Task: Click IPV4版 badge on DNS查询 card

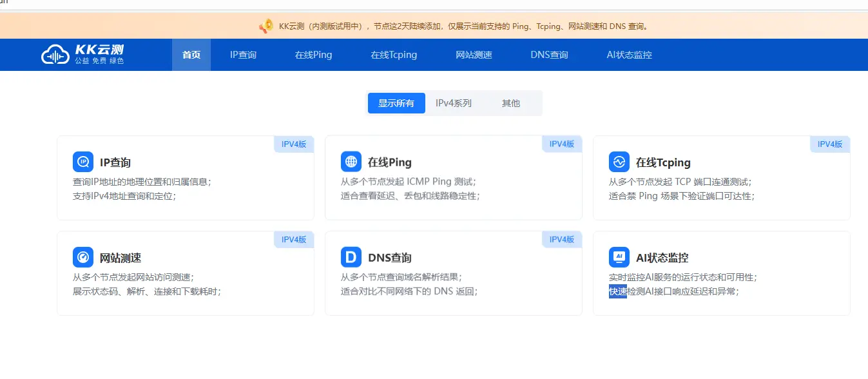Action: coord(562,240)
